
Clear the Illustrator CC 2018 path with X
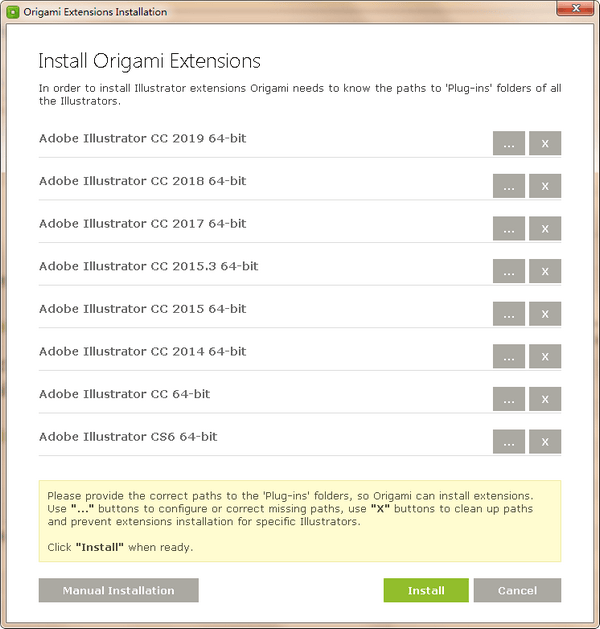pos(545,186)
